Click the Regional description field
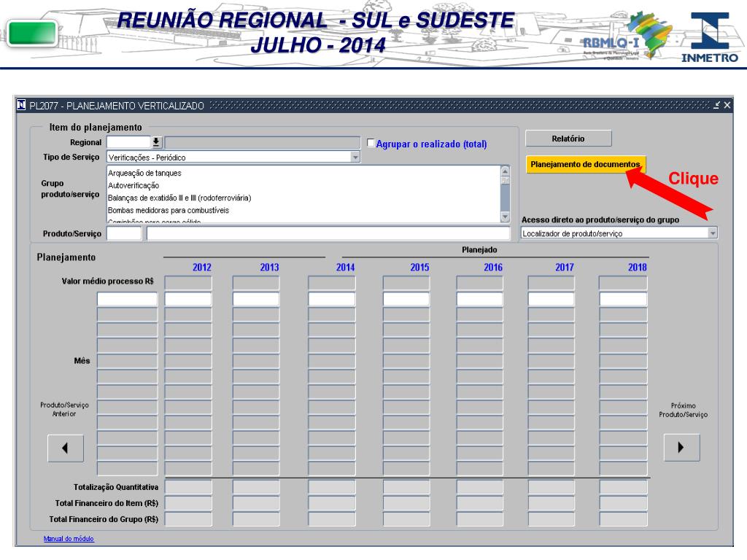Viewport: 747px width, 560px height. point(263,142)
